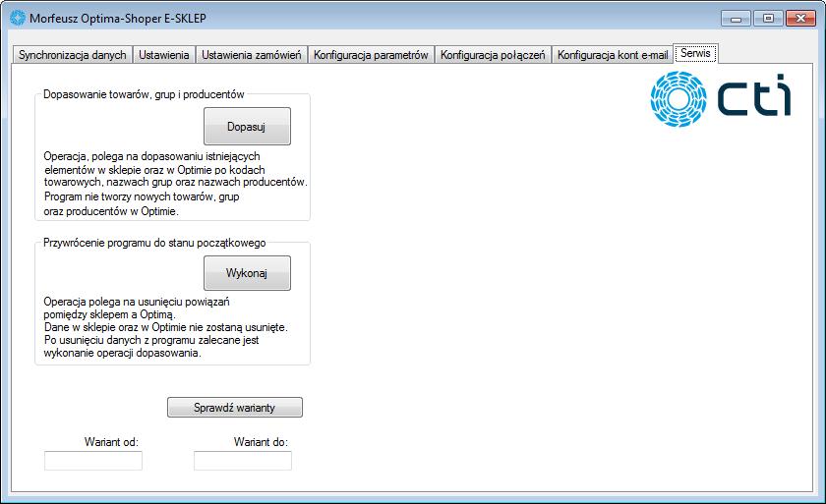Open Konfiguracja kont e-mail tab

coord(612,55)
